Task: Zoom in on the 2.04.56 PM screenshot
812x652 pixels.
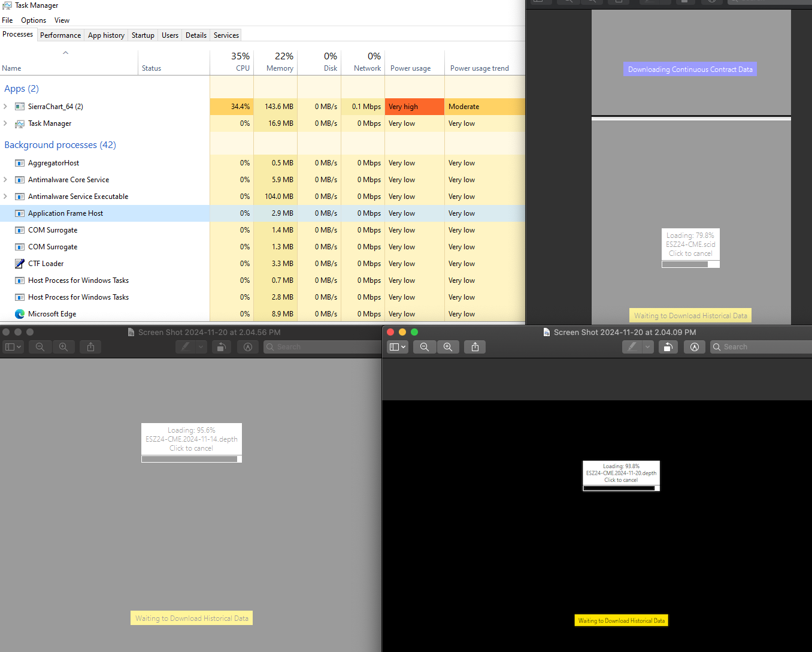Action: (x=63, y=347)
